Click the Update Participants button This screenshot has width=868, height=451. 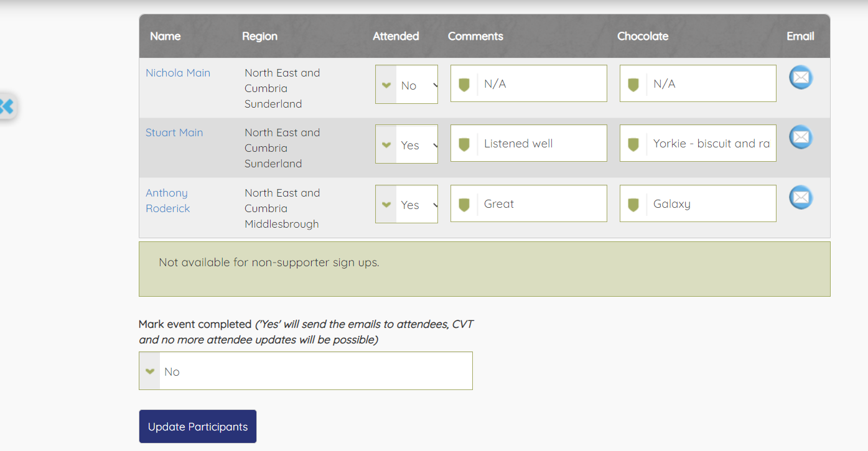[x=198, y=427]
